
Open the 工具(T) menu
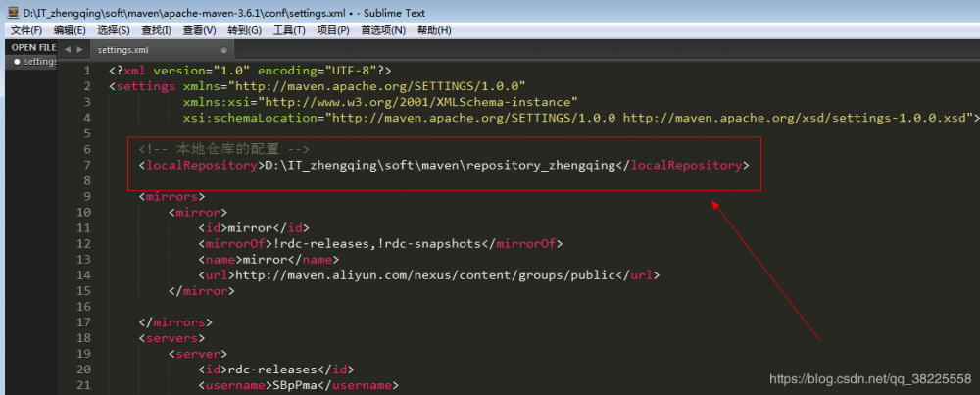click(x=289, y=30)
